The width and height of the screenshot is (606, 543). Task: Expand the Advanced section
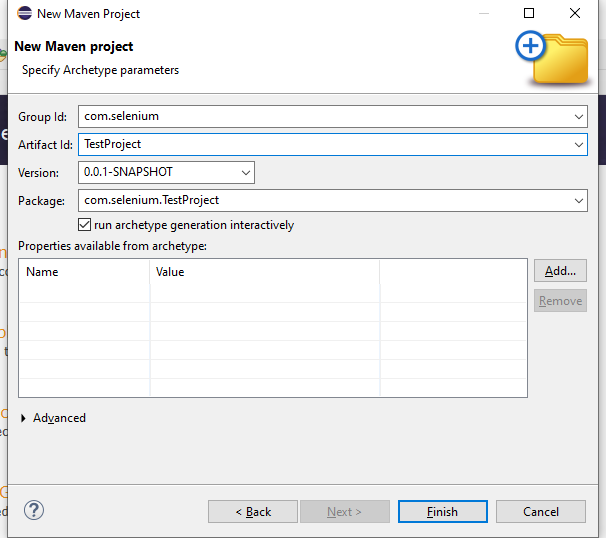[23, 418]
